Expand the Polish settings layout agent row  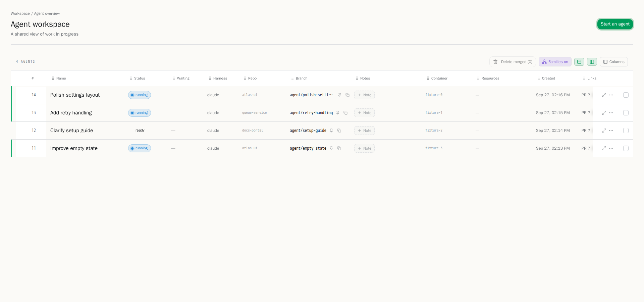[x=604, y=95]
